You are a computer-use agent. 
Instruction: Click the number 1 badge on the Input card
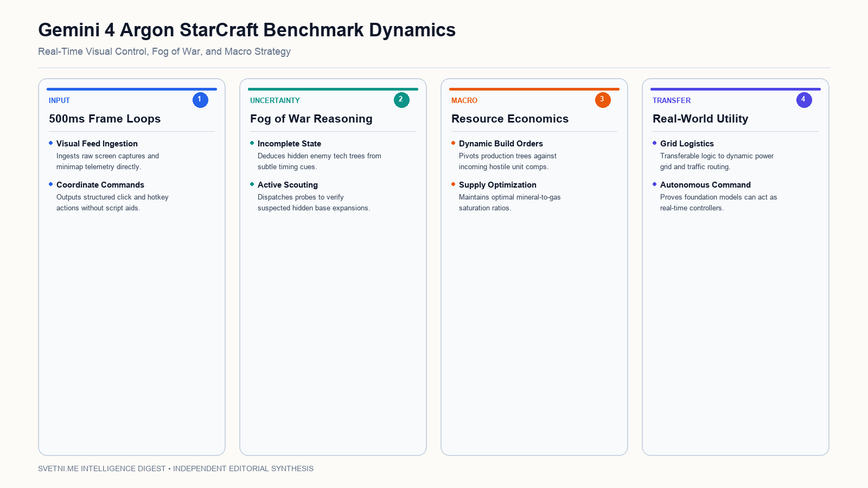tap(200, 100)
